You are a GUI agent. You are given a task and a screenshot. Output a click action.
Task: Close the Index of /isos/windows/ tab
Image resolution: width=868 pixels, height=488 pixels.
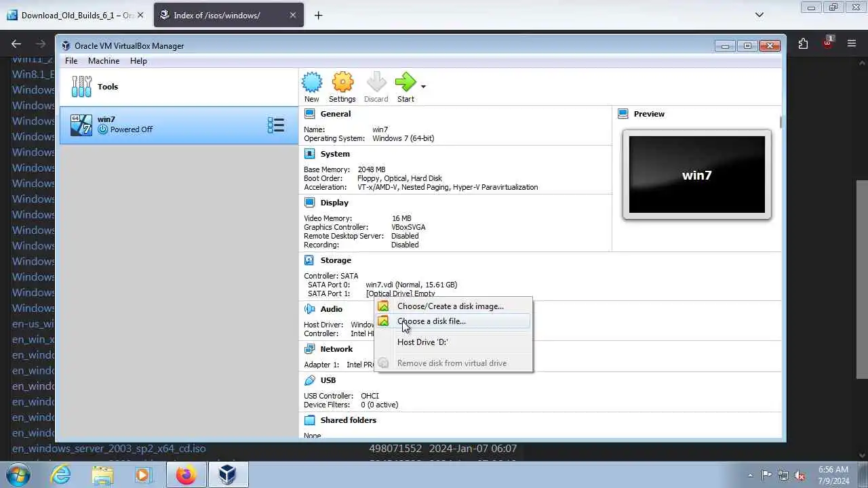[293, 15]
